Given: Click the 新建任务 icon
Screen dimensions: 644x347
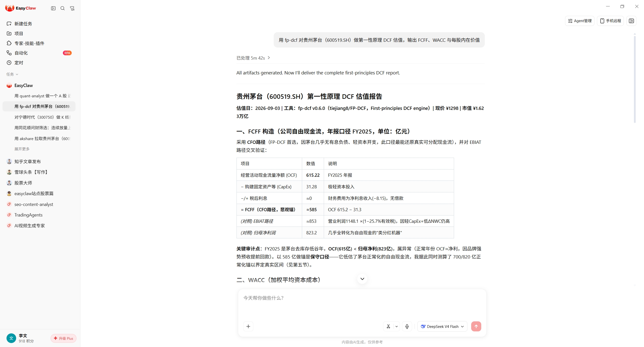Looking at the screenshot, I should point(9,24).
